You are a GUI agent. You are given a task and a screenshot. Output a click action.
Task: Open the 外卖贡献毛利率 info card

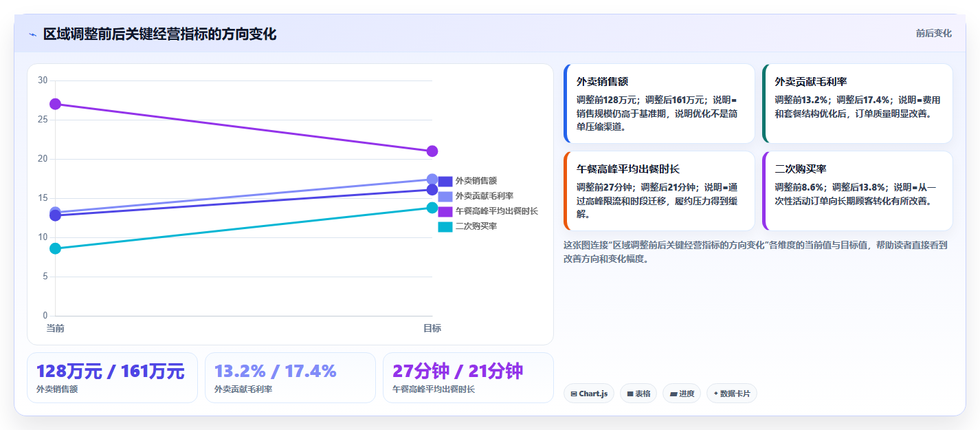[x=857, y=104]
